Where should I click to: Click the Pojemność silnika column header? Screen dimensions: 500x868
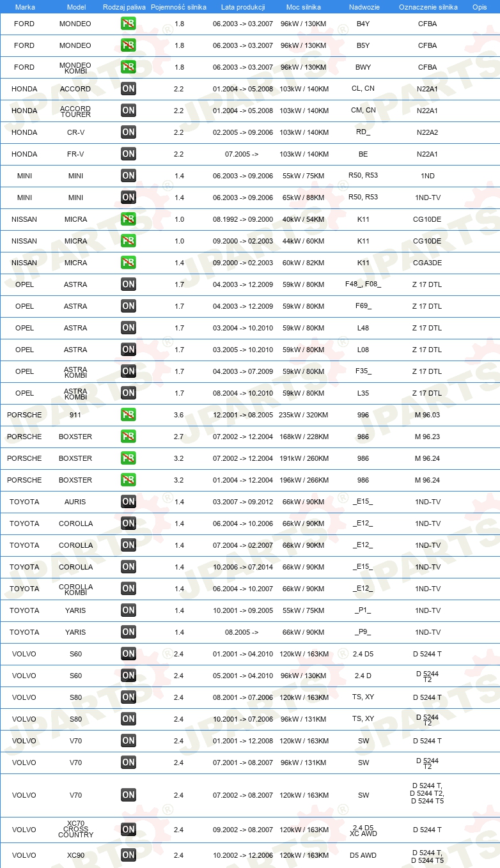(x=179, y=7)
